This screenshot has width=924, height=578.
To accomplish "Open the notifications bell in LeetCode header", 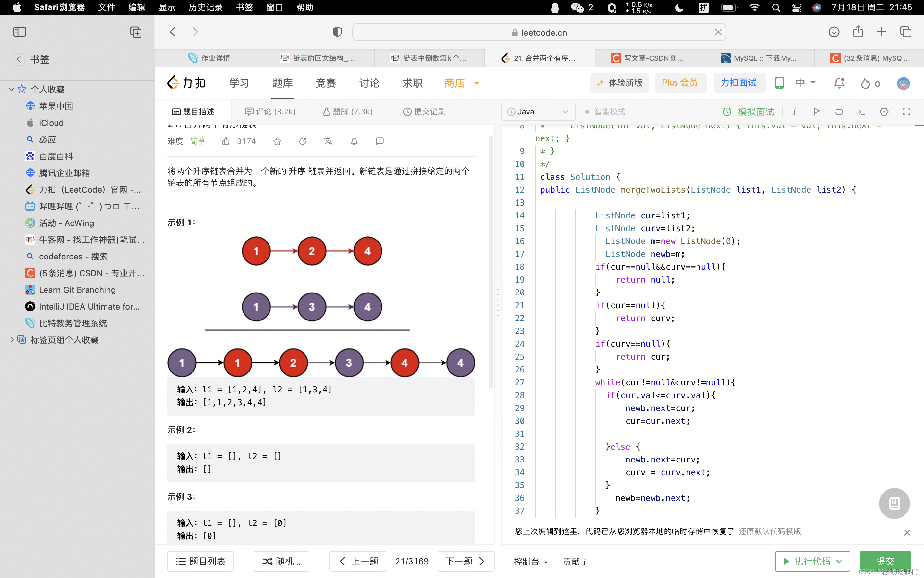I will (839, 83).
